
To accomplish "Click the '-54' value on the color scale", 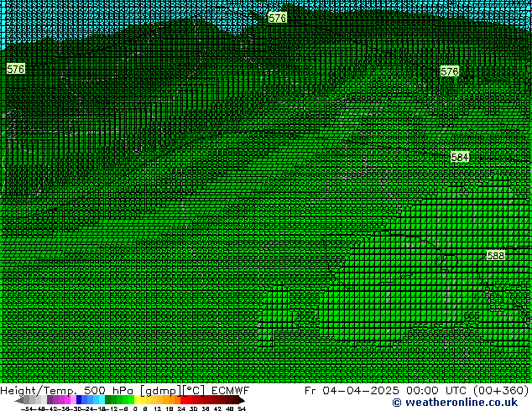I will point(27,408).
